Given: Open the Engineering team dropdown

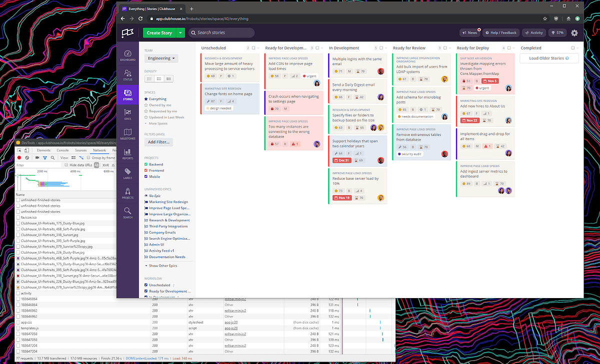Looking at the screenshot, I should pyautogui.click(x=160, y=58).
